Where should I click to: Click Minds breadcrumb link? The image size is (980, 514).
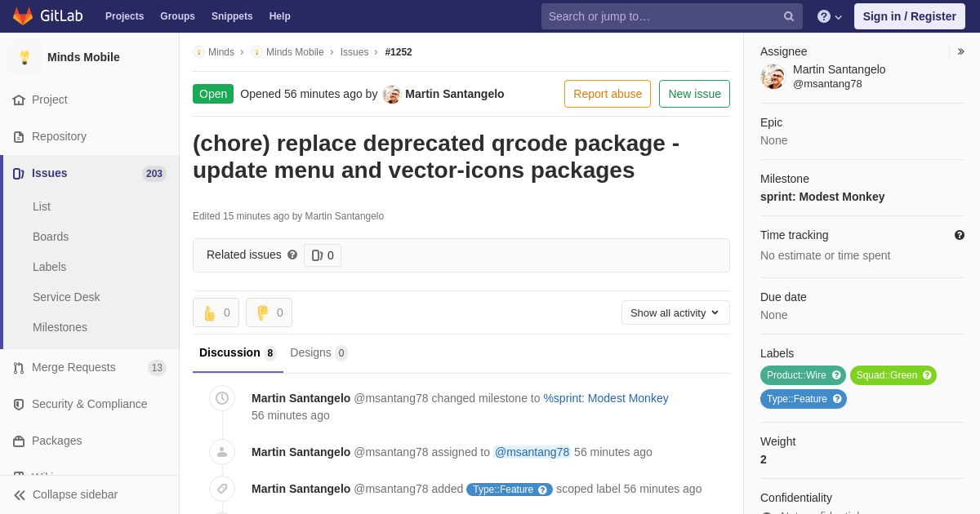(221, 52)
